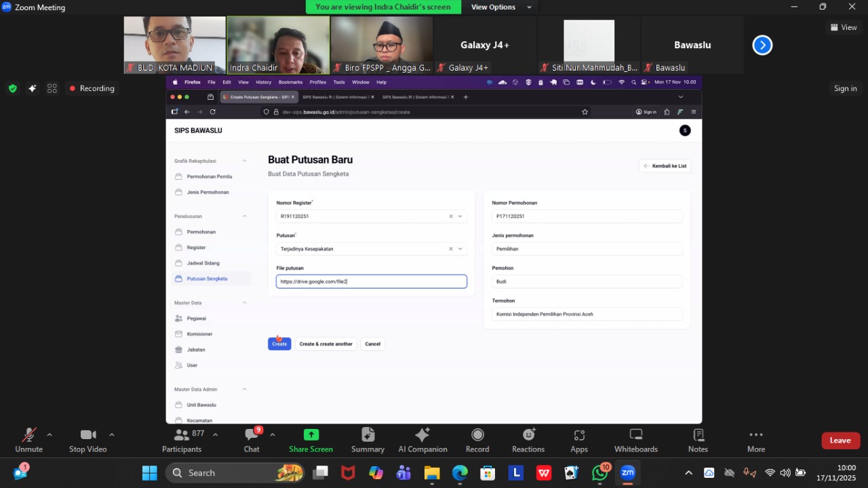The width and height of the screenshot is (868, 488).
Task: Click the Sign in button
Action: click(x=845, y=88)
